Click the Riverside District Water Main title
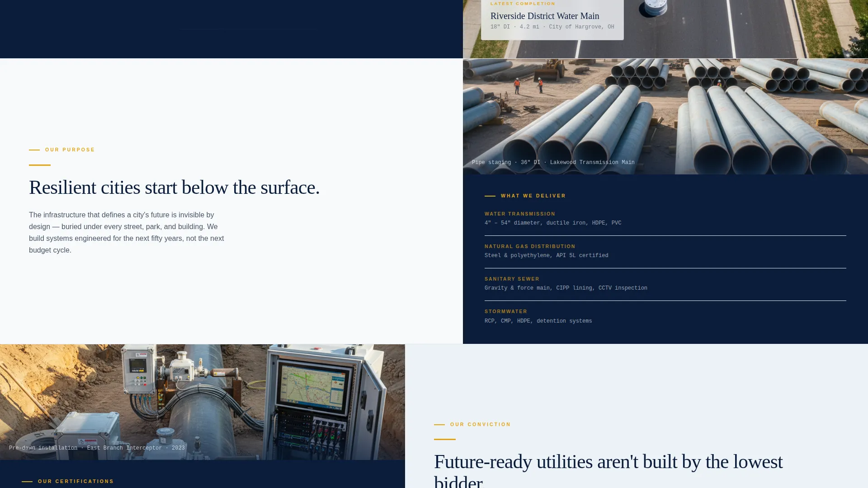Image resolution: width=868 pixels, height=488 pixels. pos(545,16)
